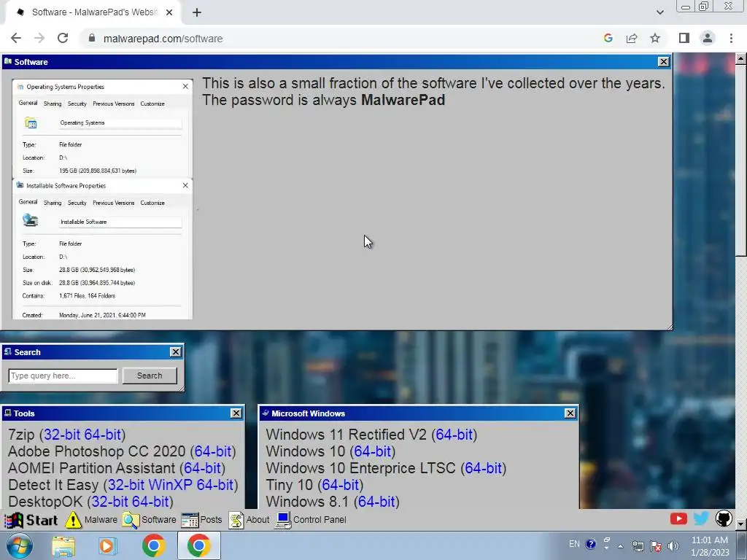The image size is (747, 560).
Task: Open Detect It Easy WinXP link
Action: [x=170, y=485]
